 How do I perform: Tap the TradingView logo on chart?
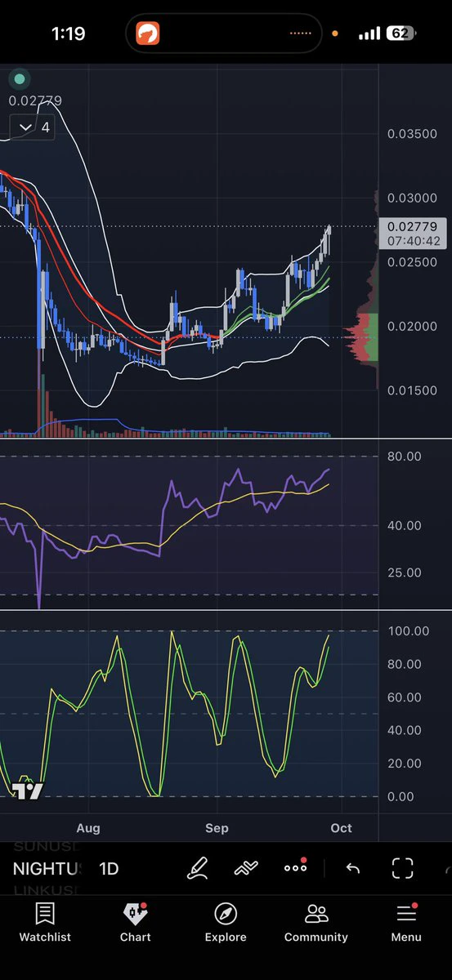click(x=28, y=791)
